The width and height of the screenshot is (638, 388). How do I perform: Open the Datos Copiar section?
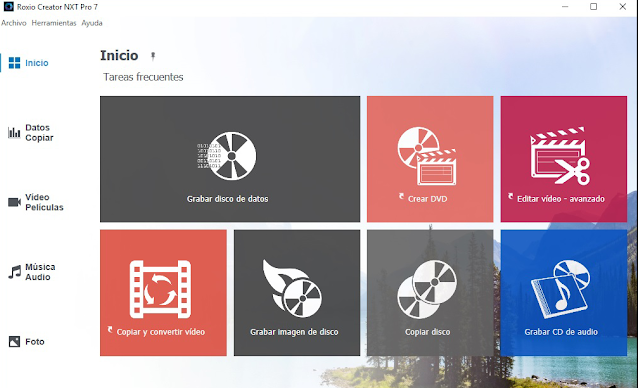coord(39,133)
